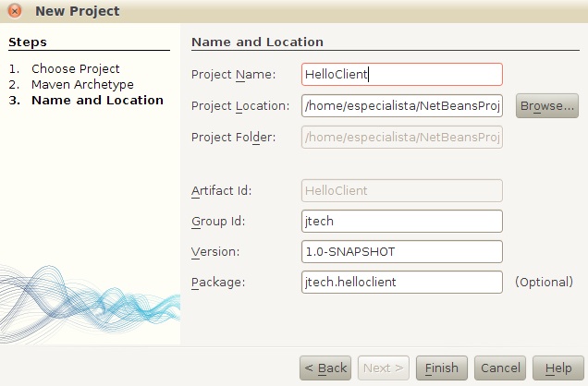This screenshot has height=386, width=588.
Task: Click the disabled Next > button
Action: [383, 368]
